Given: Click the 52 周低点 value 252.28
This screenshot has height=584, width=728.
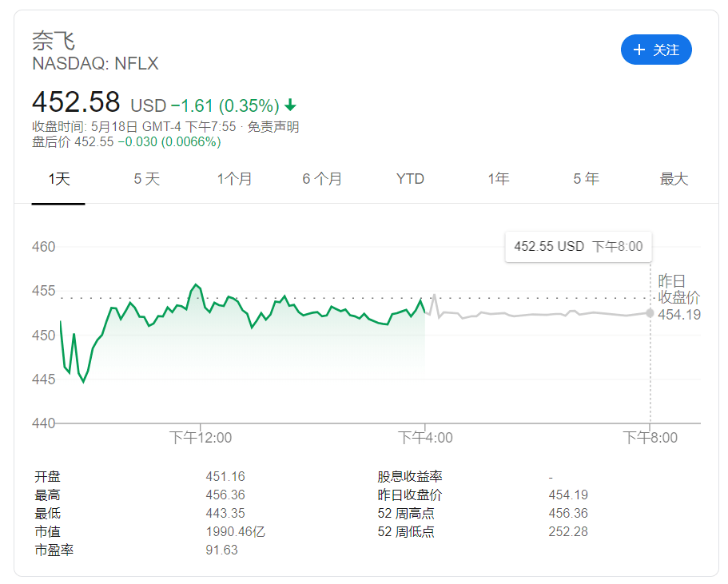Looking at the screenshot, I should (568, 531).
